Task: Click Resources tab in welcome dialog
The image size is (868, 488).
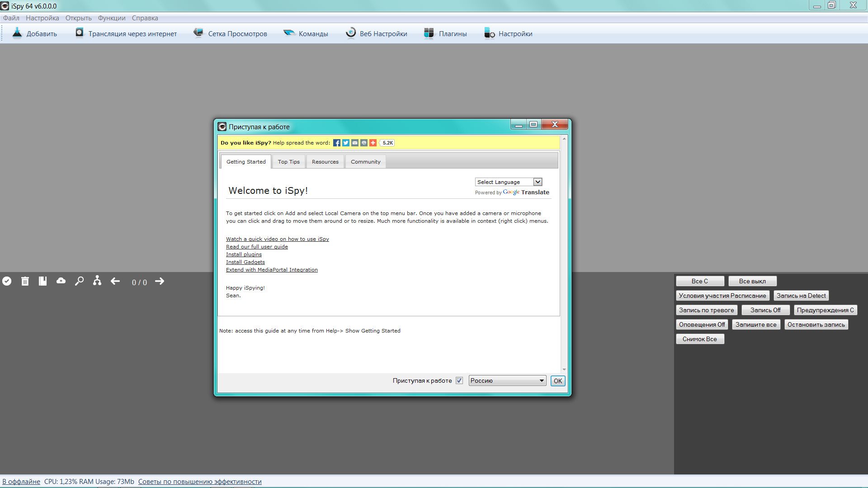Action: pyautogui.click(x=324, y=161)
